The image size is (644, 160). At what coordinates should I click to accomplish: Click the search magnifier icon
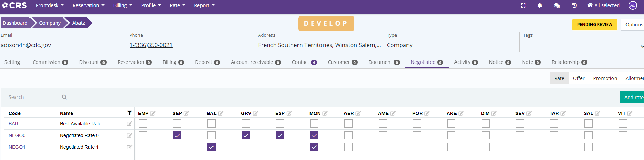[64, 97]
